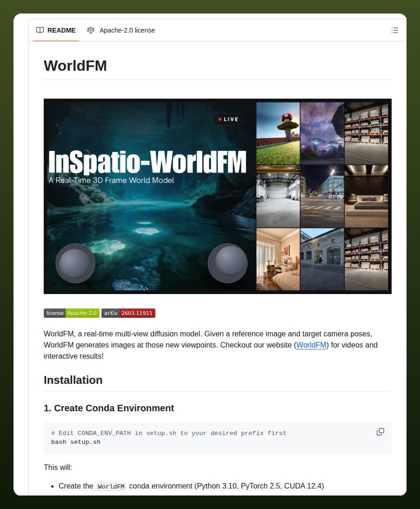Viewport: 420px width, 509px height.
Task: Click the WorldFM heading
Action: [x=75, y=66]
